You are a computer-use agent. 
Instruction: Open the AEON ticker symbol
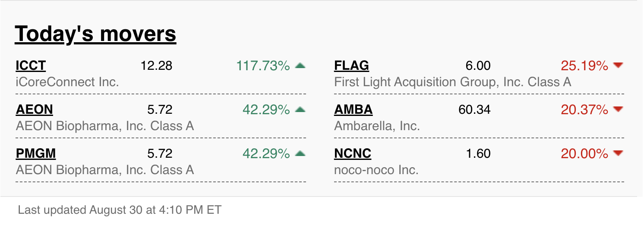34,109
